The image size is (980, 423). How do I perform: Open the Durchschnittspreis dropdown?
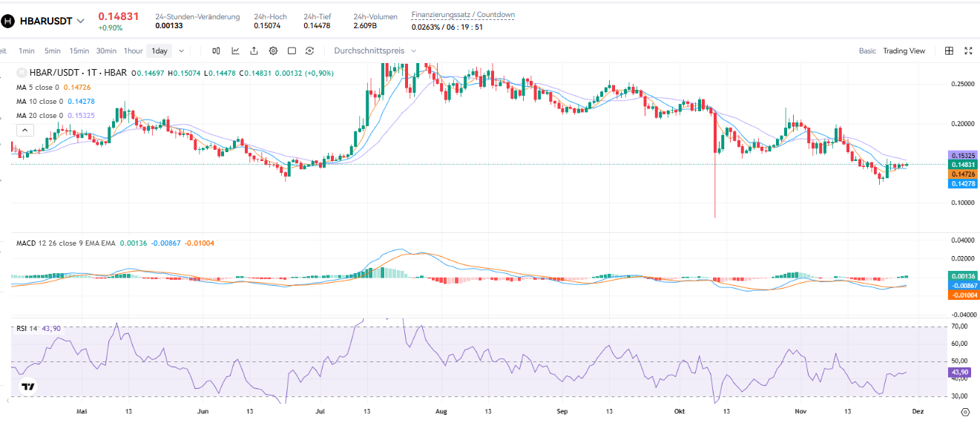pyautogui.click(x=375, y=51)
